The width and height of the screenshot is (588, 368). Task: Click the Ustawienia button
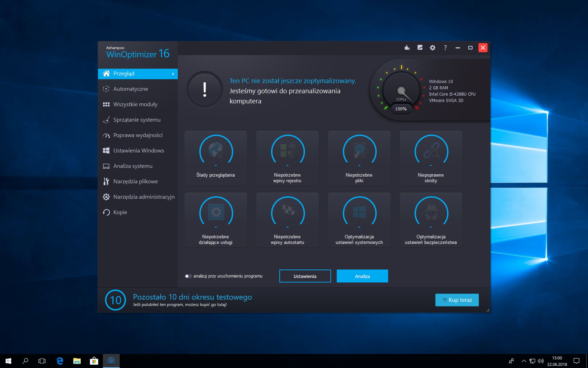pyautogui.click(x=305, y=276)
